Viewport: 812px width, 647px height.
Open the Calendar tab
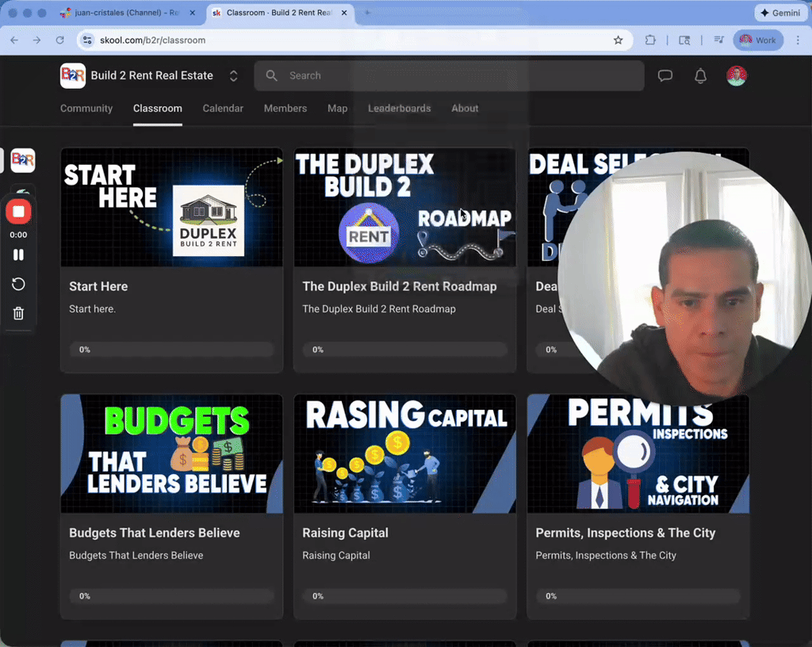(x=223, y=108)
